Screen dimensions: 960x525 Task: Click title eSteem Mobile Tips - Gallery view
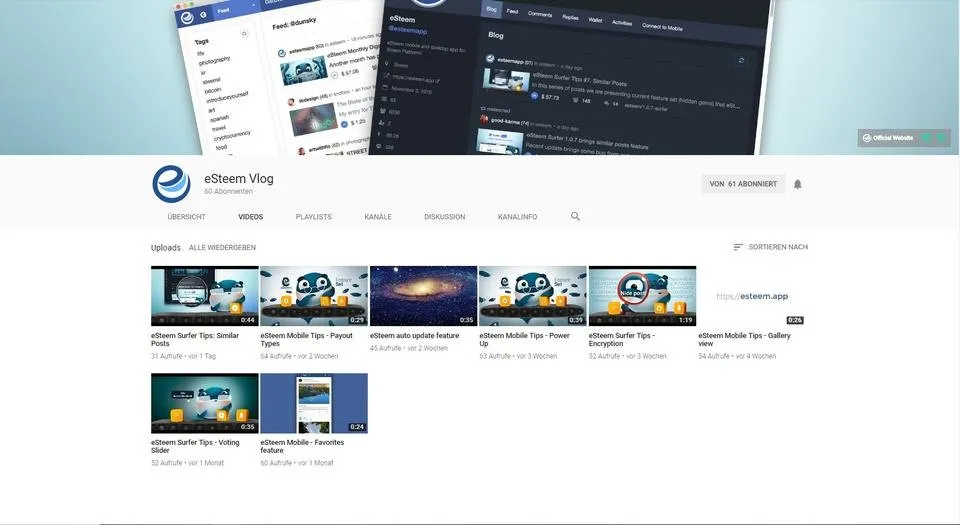[744, 340]
